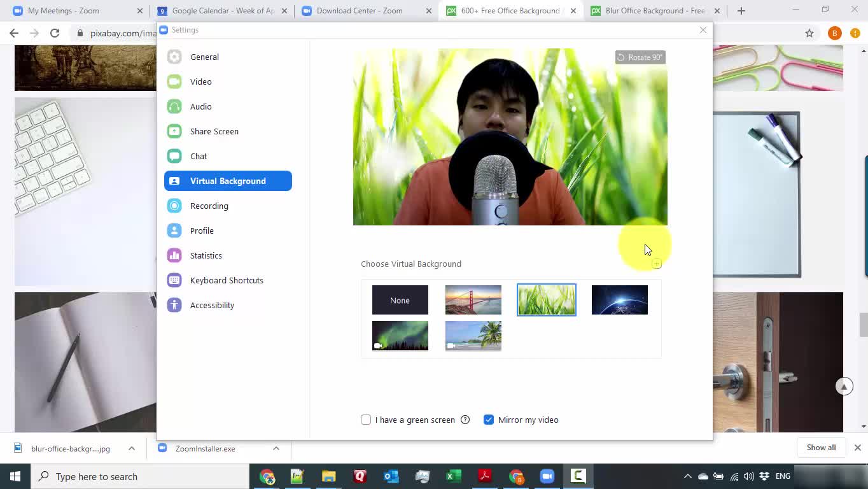
Task: Click Show all downloads button
Action: [821, 448]
